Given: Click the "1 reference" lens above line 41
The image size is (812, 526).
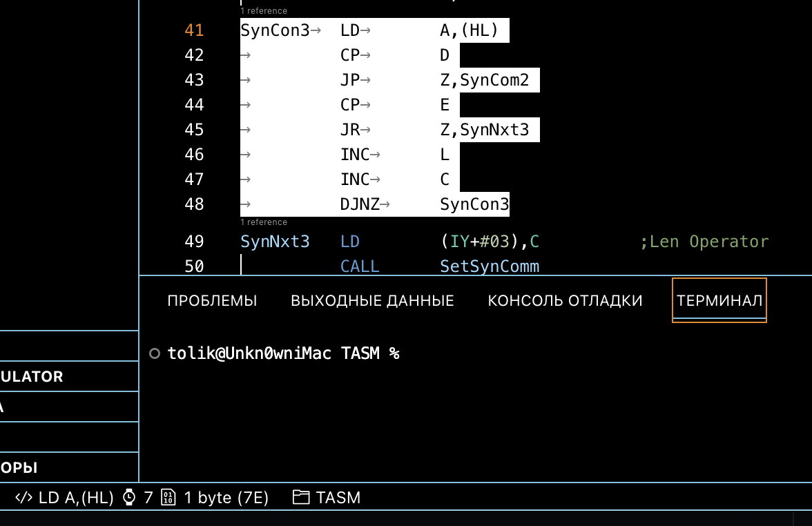Looking at the screenshot, I should [264, 11].
